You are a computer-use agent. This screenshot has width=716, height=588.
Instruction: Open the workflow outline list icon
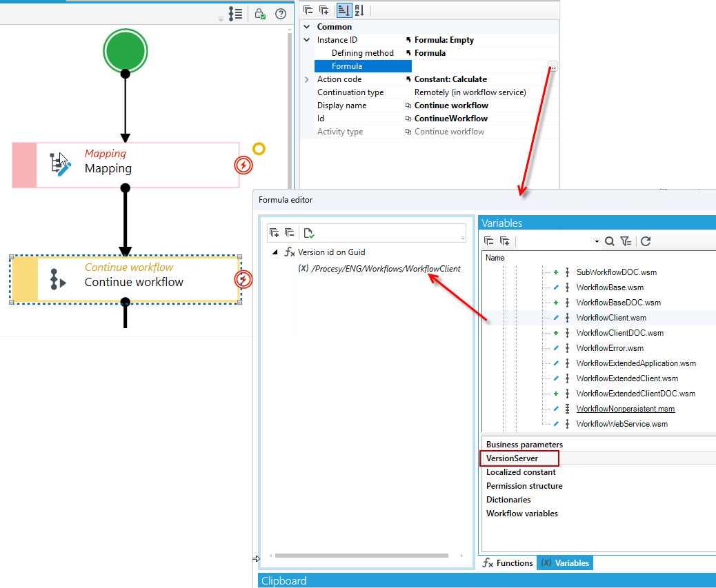235,14
